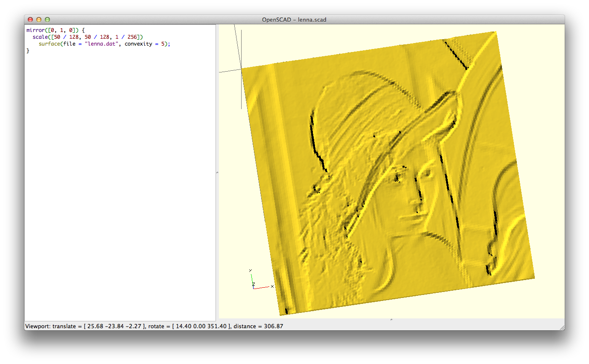Image resolution: width=589 pixels, height=364 pixels.
Task: Click the closing brace on the last line
Action: point(28,51)
